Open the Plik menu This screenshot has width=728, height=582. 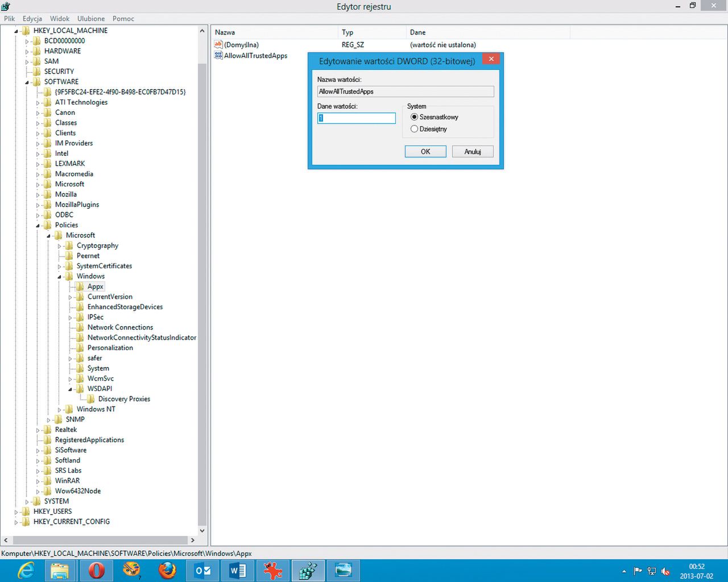coord(10,19)
